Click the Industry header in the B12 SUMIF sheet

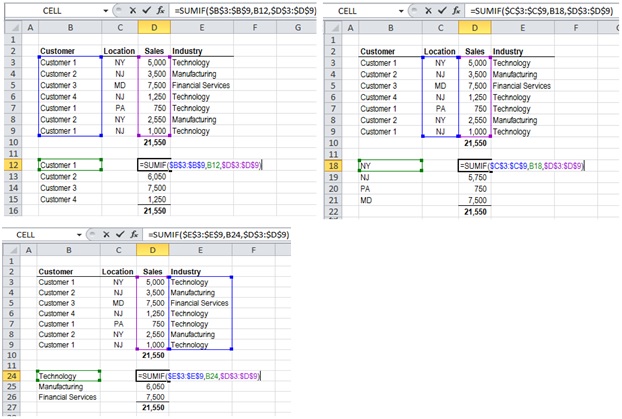click(x=187, y=51)
